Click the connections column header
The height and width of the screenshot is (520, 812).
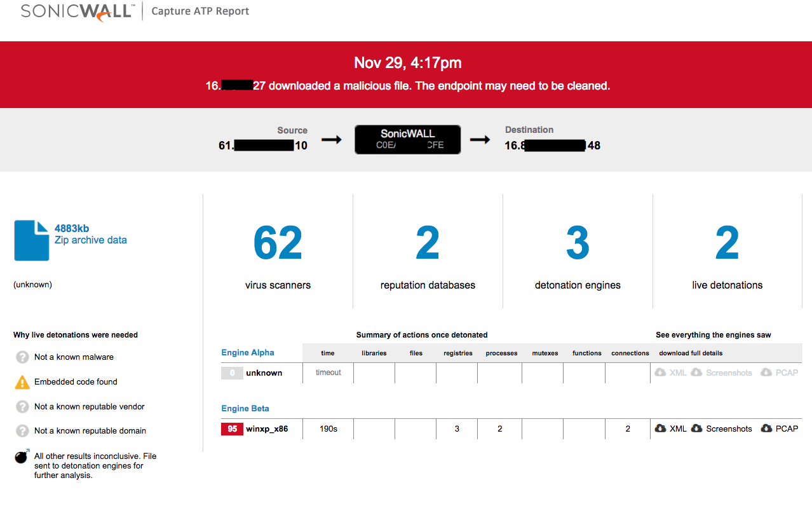630,353
